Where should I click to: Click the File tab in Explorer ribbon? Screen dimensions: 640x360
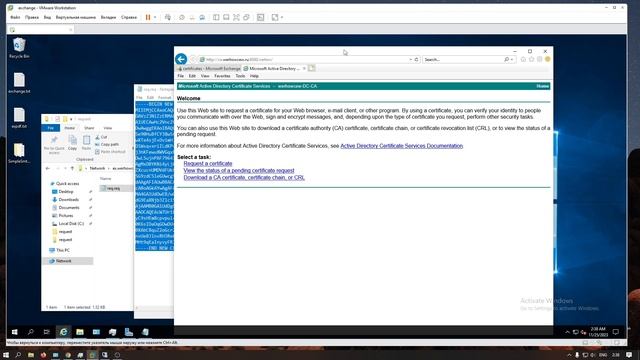point(51,128)
